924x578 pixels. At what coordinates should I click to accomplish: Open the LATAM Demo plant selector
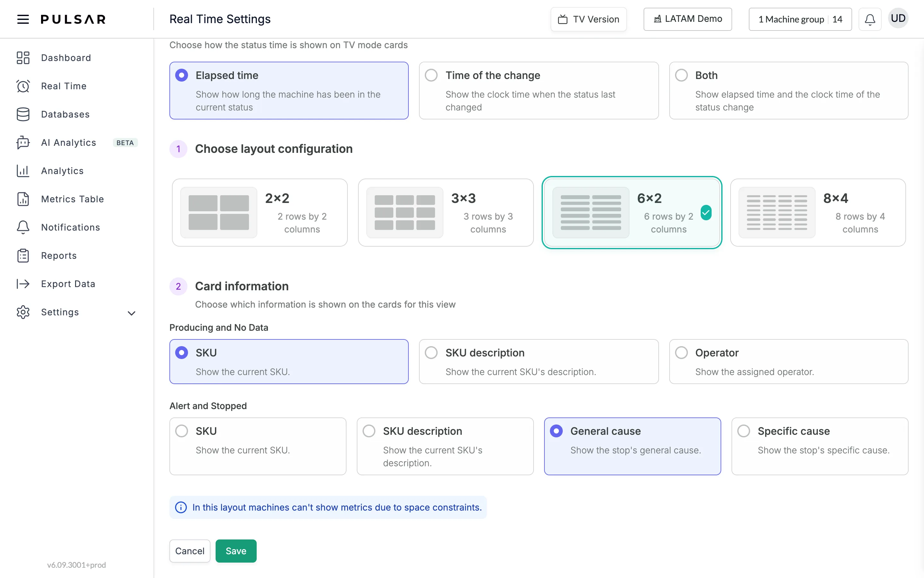pos(688,19)
